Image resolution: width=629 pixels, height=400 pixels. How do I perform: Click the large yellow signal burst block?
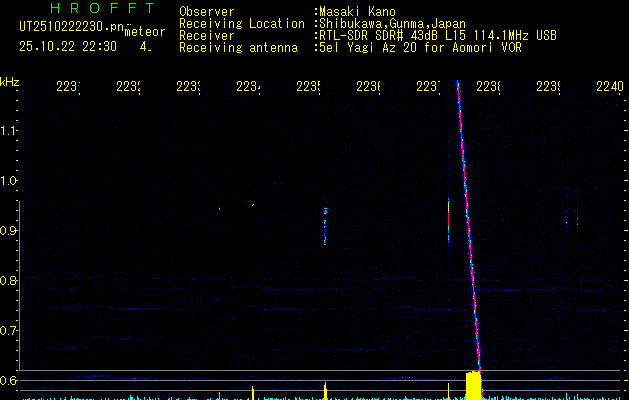[473, 385]
